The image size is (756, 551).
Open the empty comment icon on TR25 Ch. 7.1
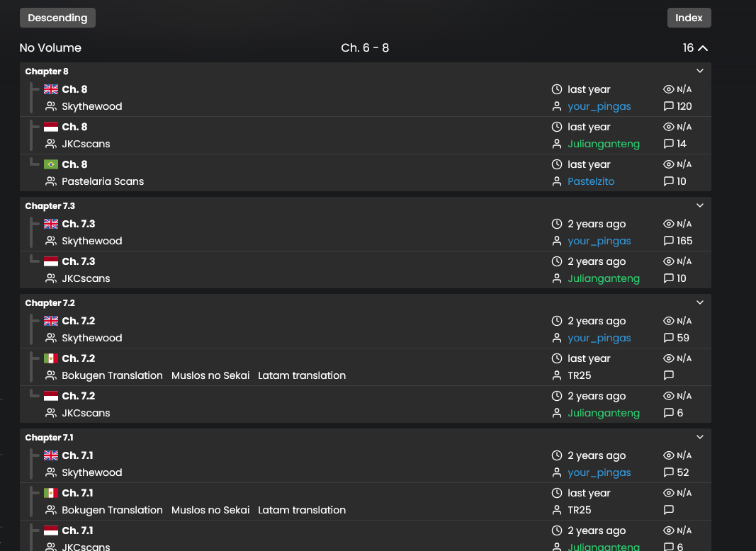point(669,509)
